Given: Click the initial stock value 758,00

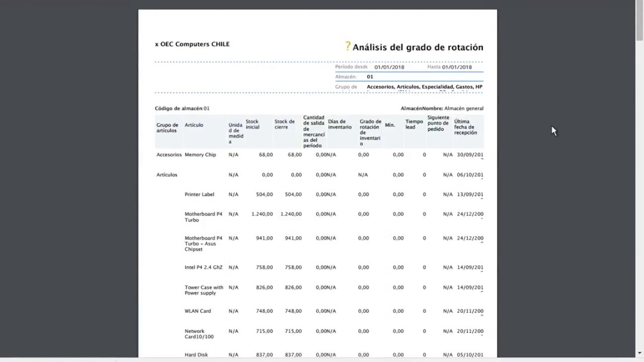Looking at the screenshot, I should (265, 267).
